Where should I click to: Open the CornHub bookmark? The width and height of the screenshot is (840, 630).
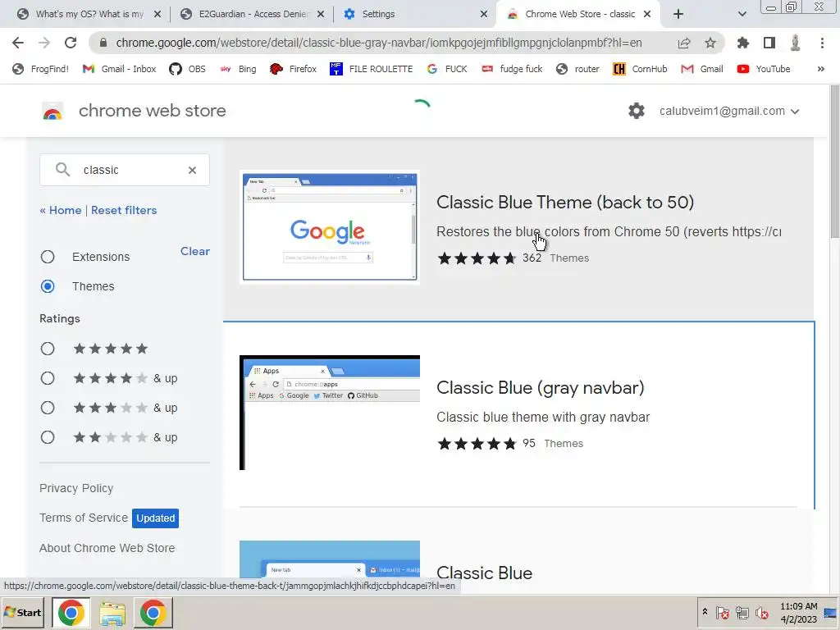pos(640,69)
